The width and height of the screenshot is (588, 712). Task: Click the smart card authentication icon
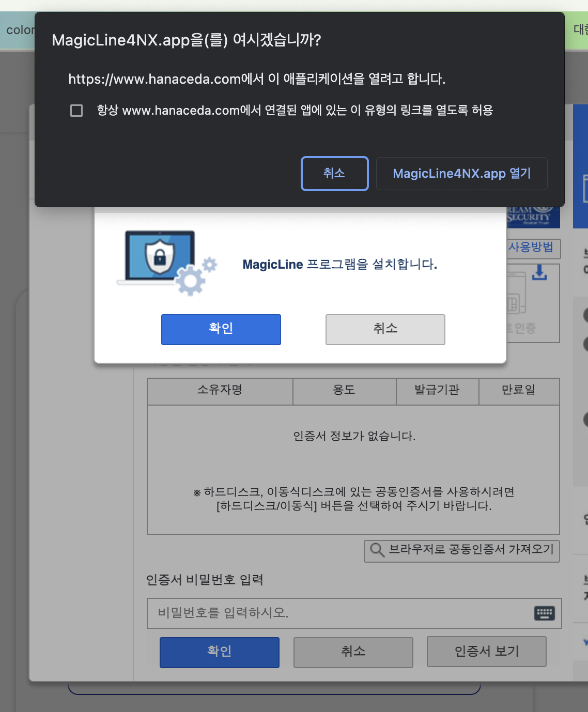pos(517,300)
